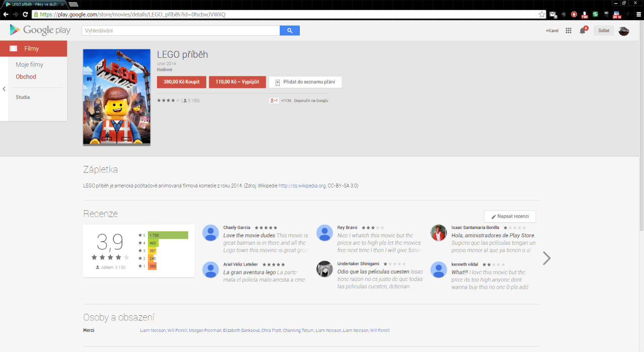Open the cs.wikipedia.org link

coord(302,186)
